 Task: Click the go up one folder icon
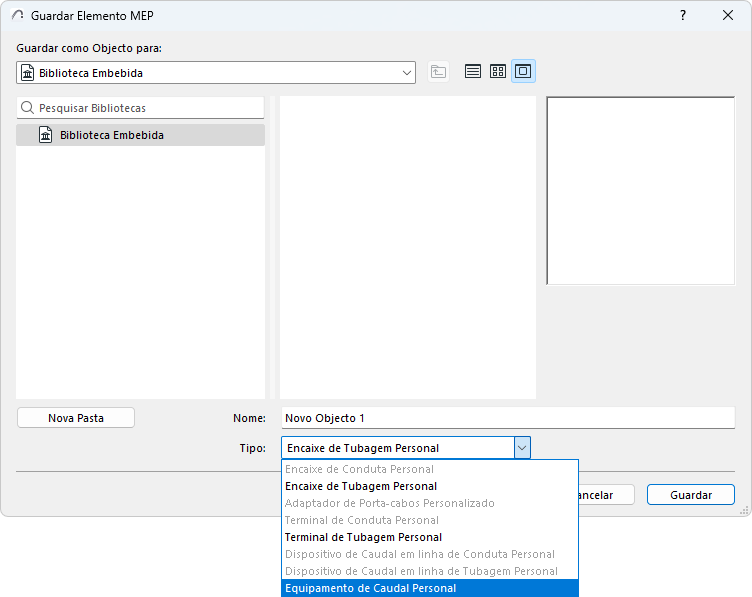(438, 72)
